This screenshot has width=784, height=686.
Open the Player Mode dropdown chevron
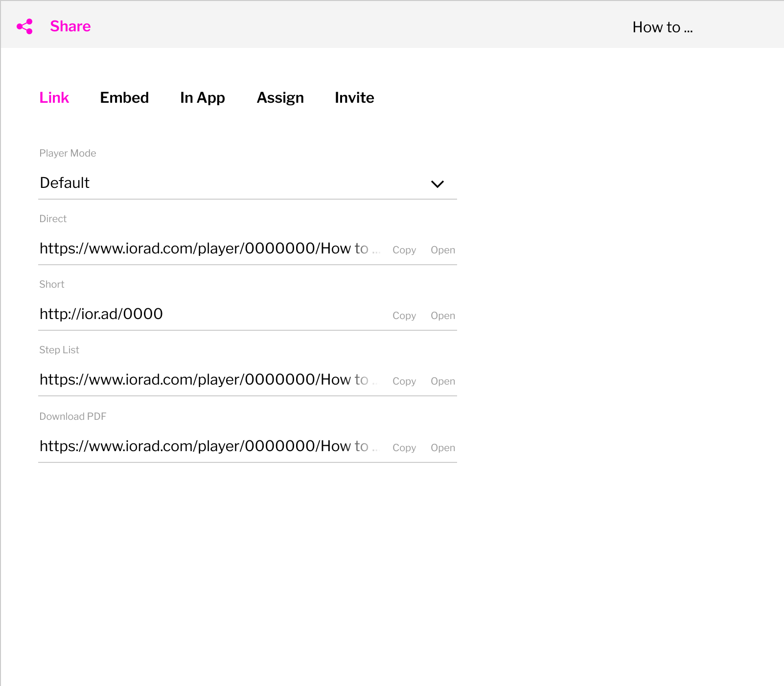coord(438,184)
